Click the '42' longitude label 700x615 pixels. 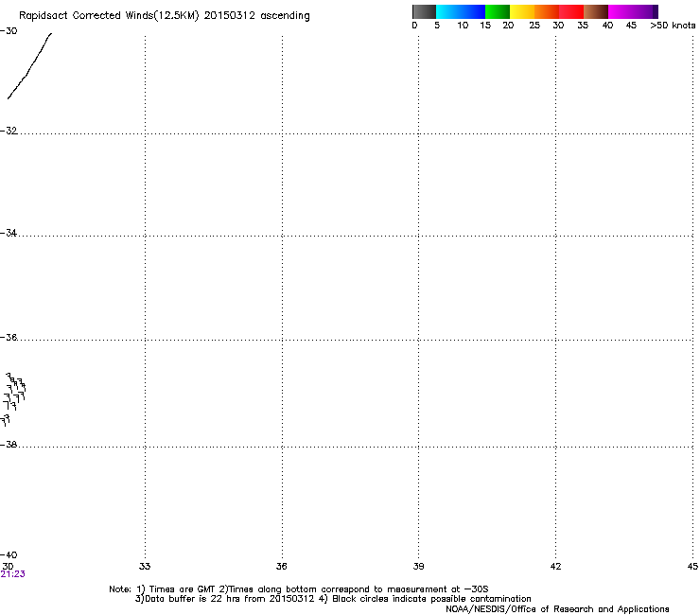(x=555, y=567)
